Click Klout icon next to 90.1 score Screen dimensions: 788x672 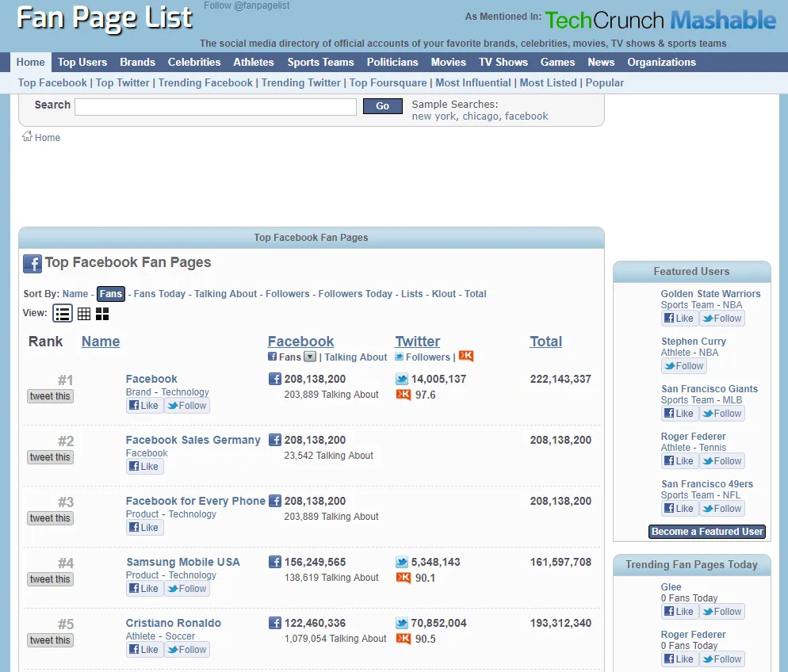tap(404, 578)
